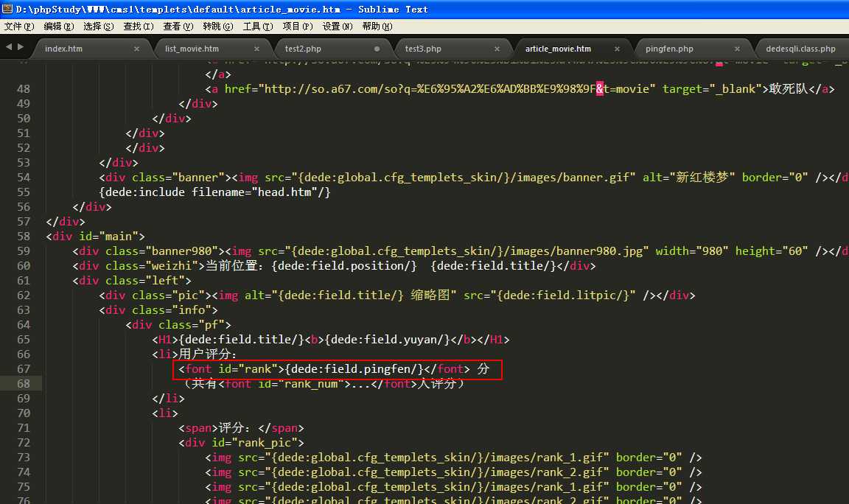Click 用户评分 text on line 66
Screen dimensions: 849x504
(205, 354)
